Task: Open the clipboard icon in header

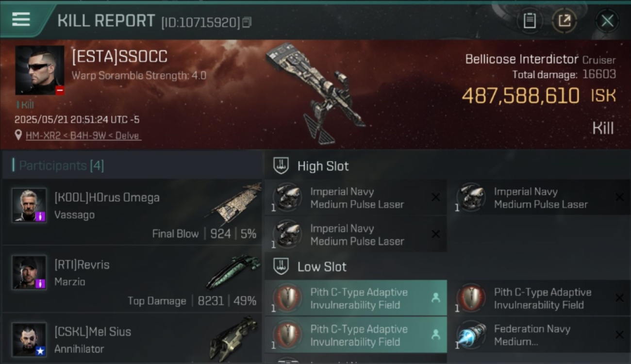Action: coord(530,21)
